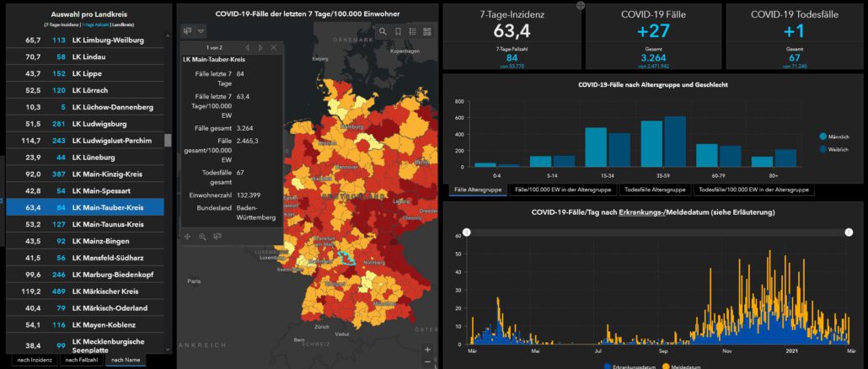This screenshot has width=868, height=369.
Task: Toggle Männlich series in legend
Action: click(x=833, y=136)
